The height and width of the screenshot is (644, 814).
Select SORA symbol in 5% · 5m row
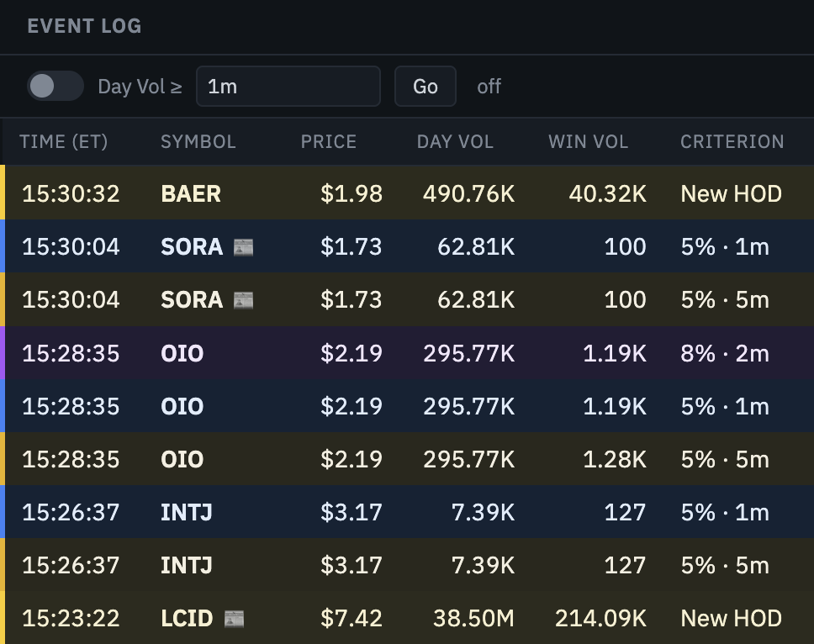click(x=192, y=299)
